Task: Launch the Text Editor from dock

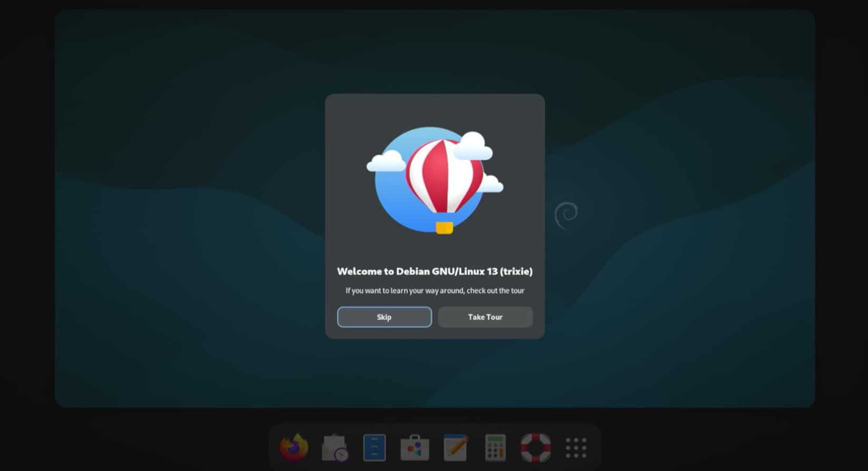Action: [456, 448]
